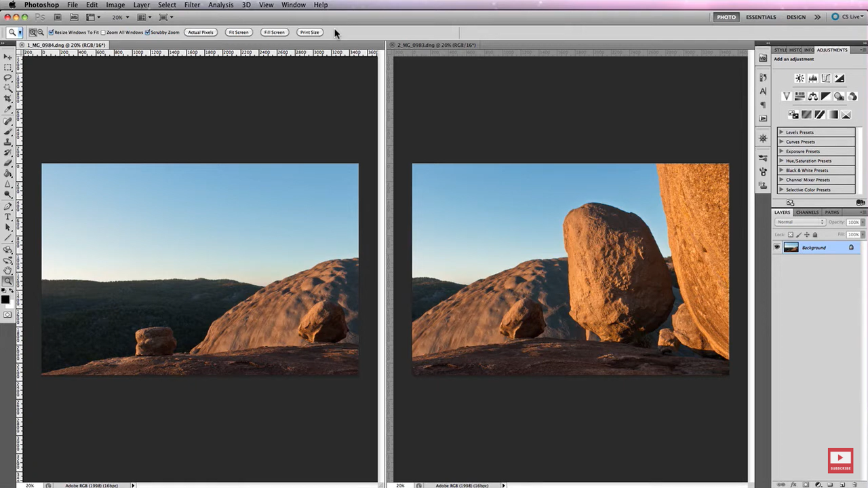
Task: Enable Scrubby Zoom in the options bar
Action: click(x=149, y=32)
